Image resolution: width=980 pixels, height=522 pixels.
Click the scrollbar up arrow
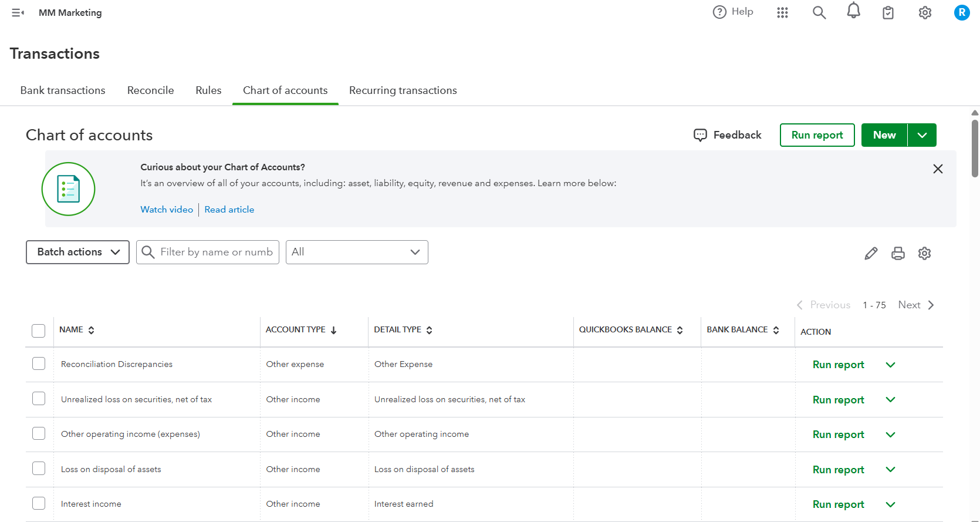click(975, 113)
